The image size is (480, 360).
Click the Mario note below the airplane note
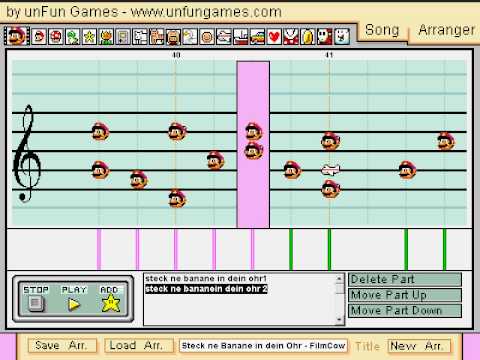[x=330, y=189]
